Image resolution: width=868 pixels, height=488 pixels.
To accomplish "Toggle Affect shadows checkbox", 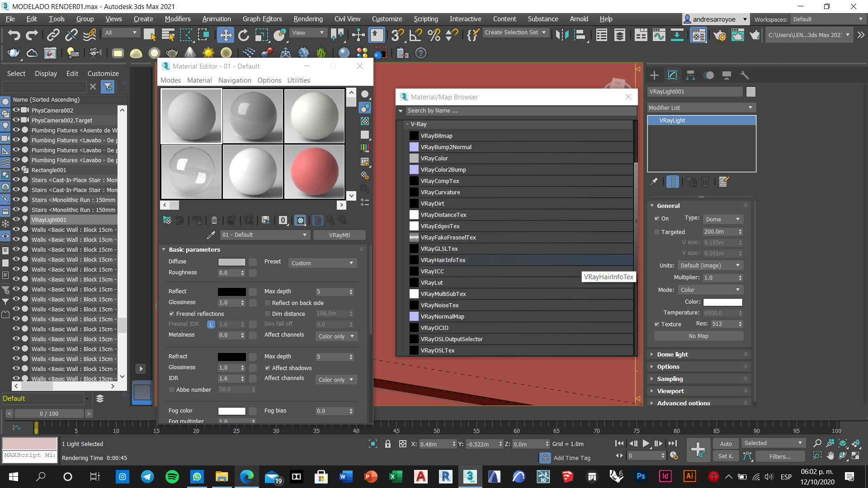I will [x=268, y=368].
